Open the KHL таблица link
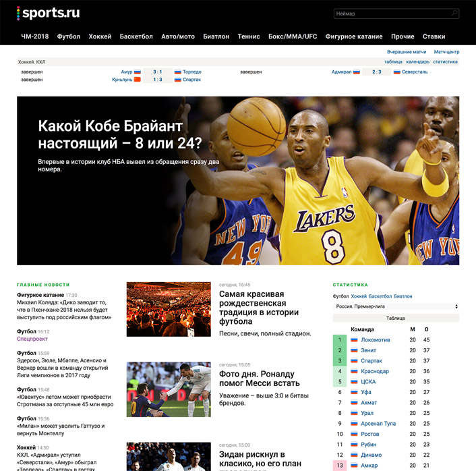Viewport: 476px width, 471px height. (x=393, y=61)
